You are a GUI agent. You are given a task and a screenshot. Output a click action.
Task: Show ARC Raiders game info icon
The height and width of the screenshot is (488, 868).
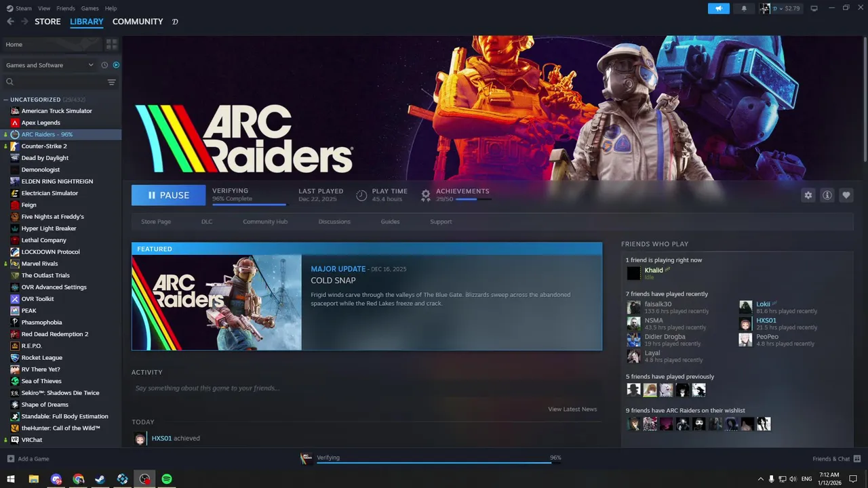[x=827, y=195]
